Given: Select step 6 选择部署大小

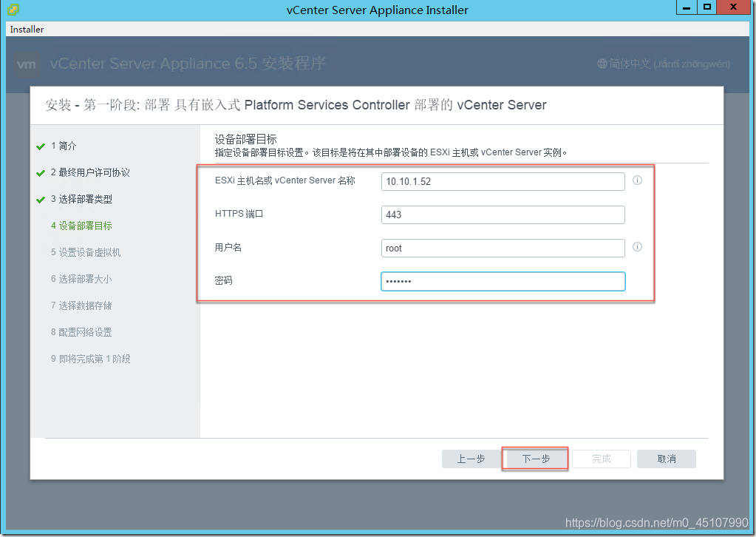Looking at the screenshot, I should [81, 279].
